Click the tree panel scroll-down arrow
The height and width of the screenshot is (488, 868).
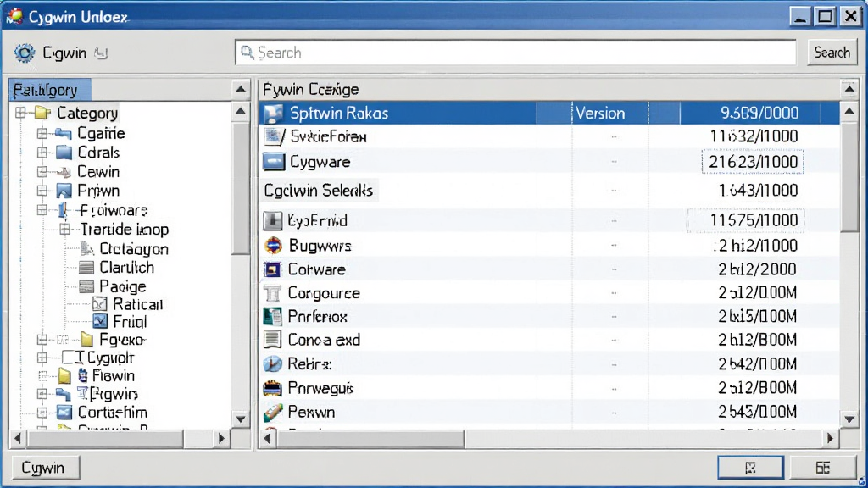240,419
